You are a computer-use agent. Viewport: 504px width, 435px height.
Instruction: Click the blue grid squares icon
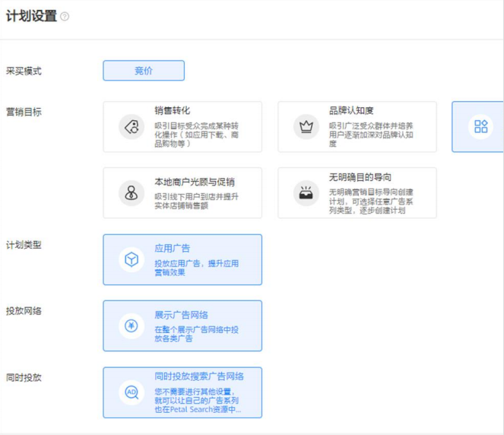click(x=481, y=126)
